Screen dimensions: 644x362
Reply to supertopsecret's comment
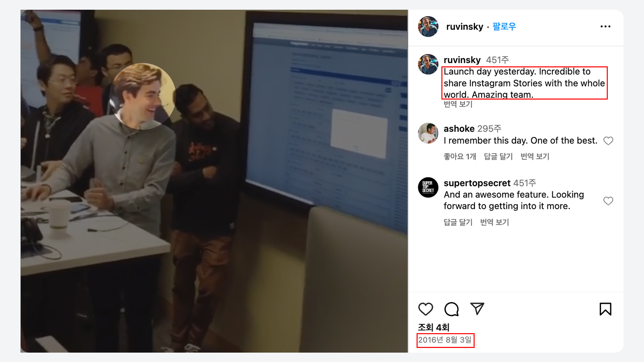458,222
